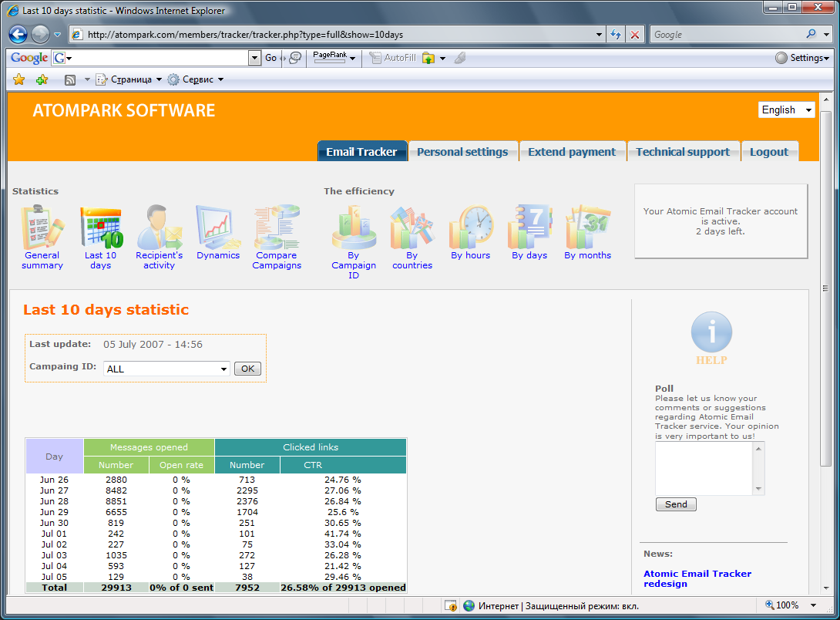Click the AutoFill toolbar button
840x620 pixels.
point(393,58)
